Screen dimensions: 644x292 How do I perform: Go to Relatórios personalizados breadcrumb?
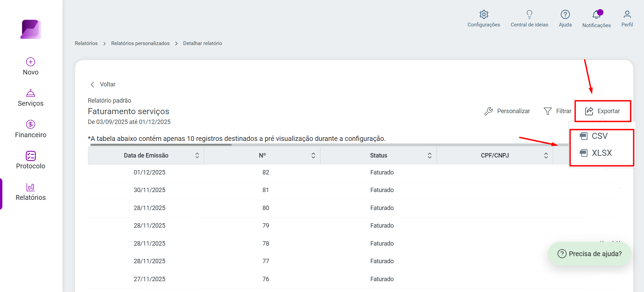[x=140, y=43]
